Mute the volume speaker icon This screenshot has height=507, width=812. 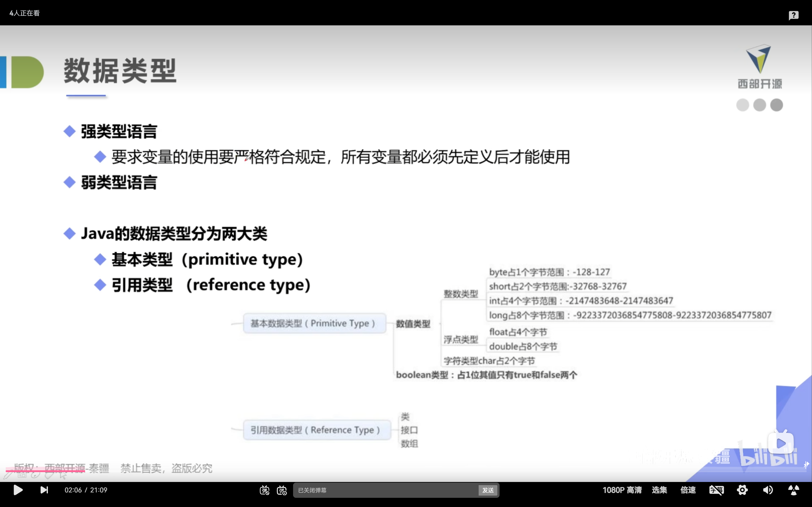coord(768,490)
